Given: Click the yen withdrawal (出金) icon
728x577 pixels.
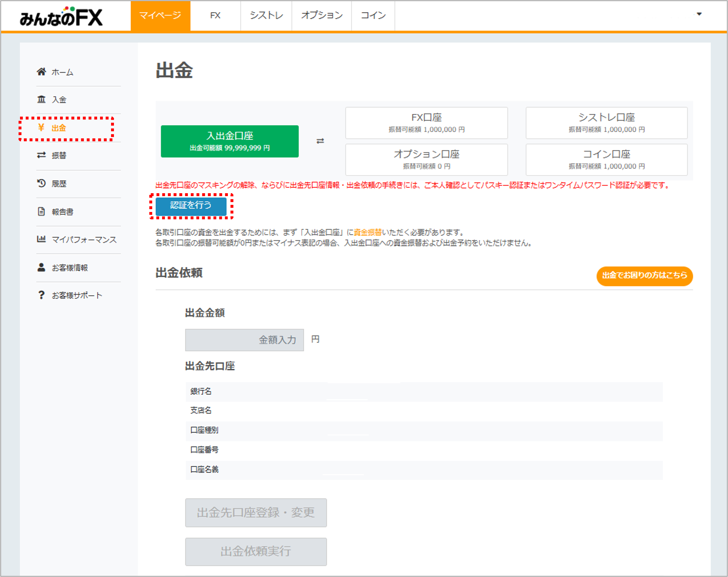Looking at the screenshot, I should 41,127.
